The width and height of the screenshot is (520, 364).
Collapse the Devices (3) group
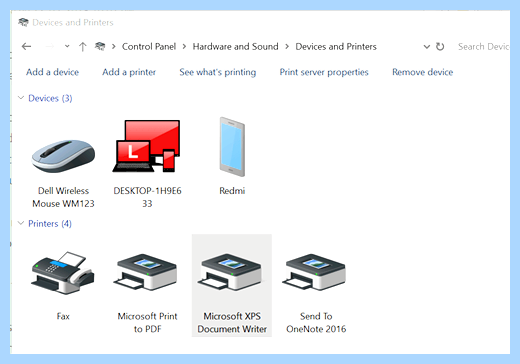21,98
